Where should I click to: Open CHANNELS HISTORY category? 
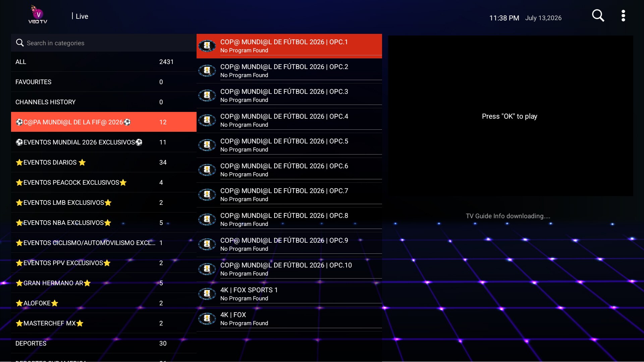click(x=104, y=102)
